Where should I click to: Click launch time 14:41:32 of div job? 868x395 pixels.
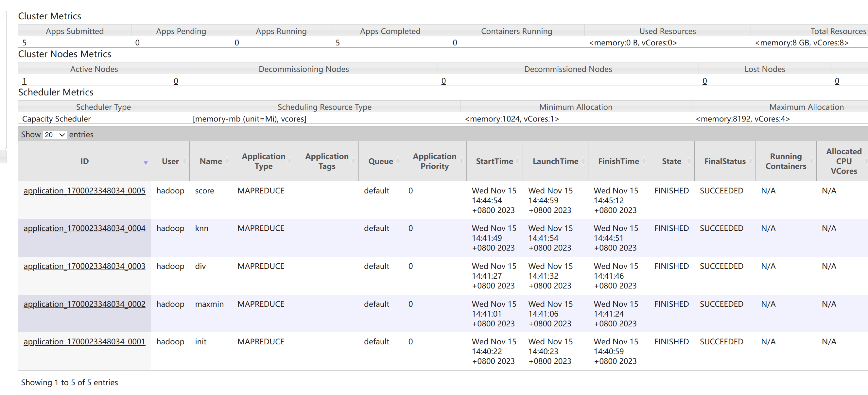[x=543, y=276]
